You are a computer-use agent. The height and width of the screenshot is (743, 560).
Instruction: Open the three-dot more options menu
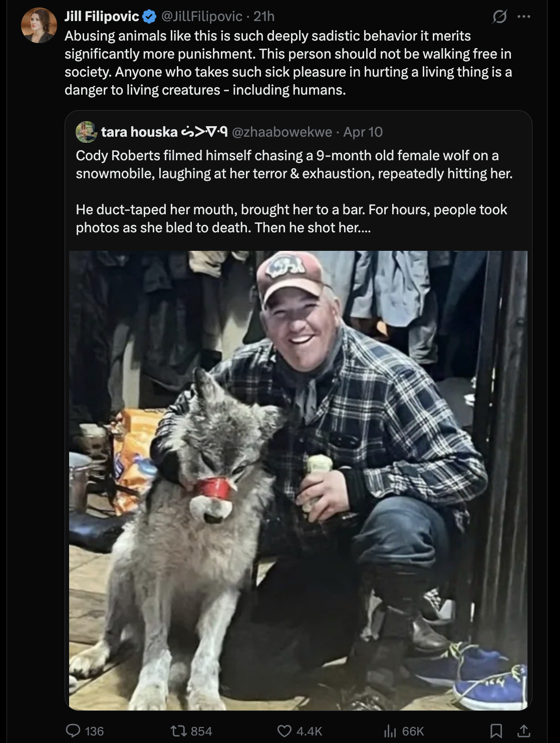click(523, 17)
